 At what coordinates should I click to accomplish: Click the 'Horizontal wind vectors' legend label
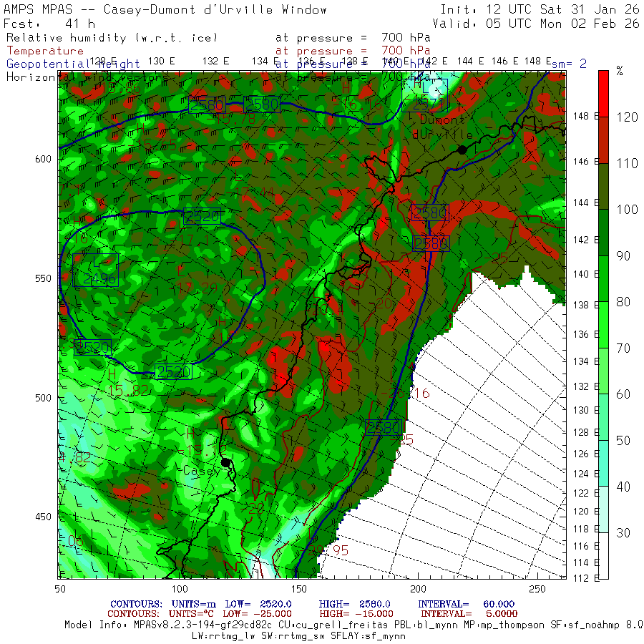[87, 77]
